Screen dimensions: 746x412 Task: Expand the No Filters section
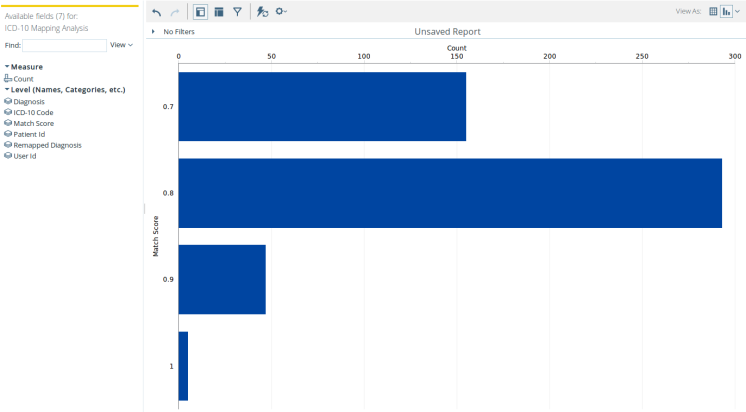coord(153,32)
